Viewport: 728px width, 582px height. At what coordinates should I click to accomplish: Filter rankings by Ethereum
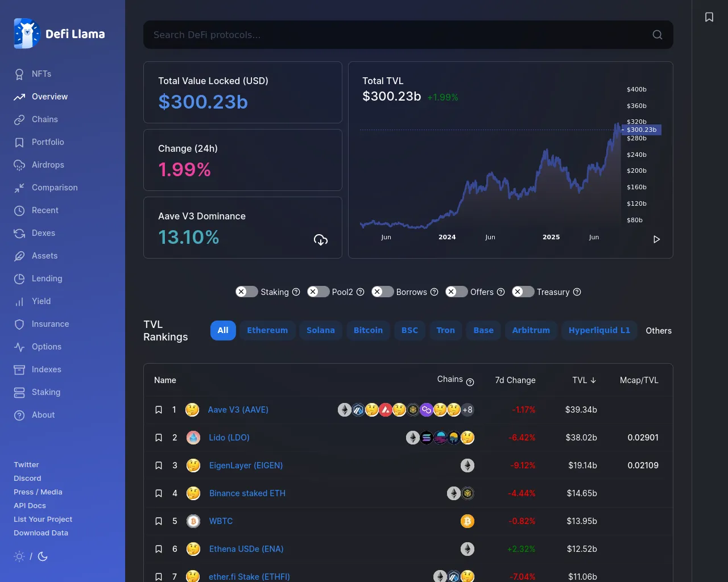(267, 330)
